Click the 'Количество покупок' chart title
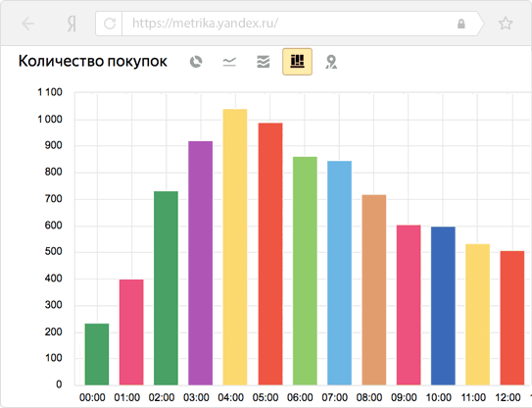This screenshot has height=408, width=532. (93, 62)
